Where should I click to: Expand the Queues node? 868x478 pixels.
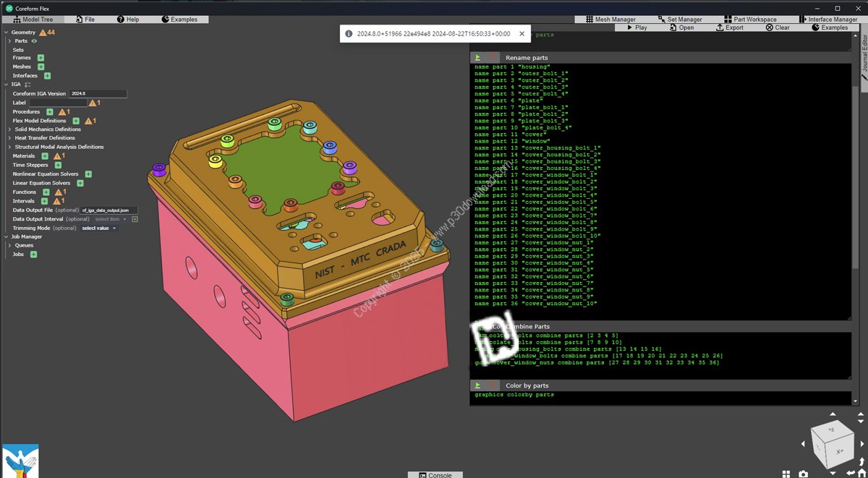click(10, 245)
